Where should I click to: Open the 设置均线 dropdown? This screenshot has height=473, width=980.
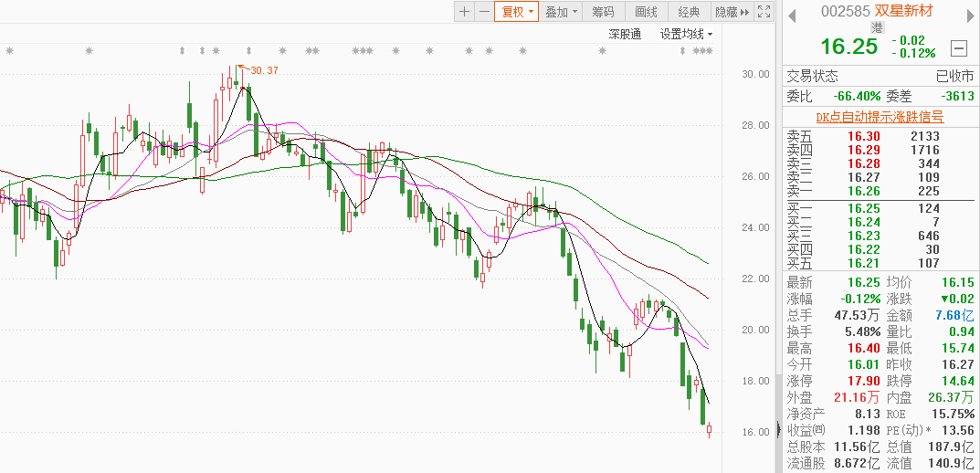pyautogui.click(x=686, y=34)
